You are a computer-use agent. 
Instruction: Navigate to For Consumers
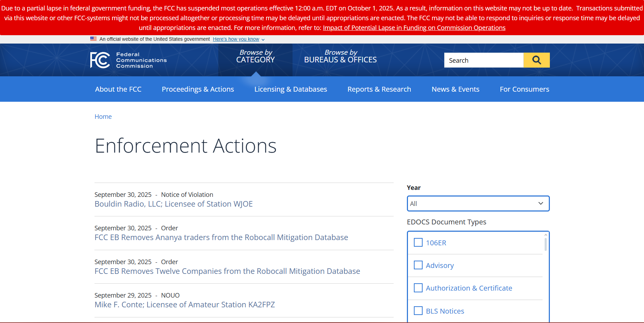click(x=524, y=89)
